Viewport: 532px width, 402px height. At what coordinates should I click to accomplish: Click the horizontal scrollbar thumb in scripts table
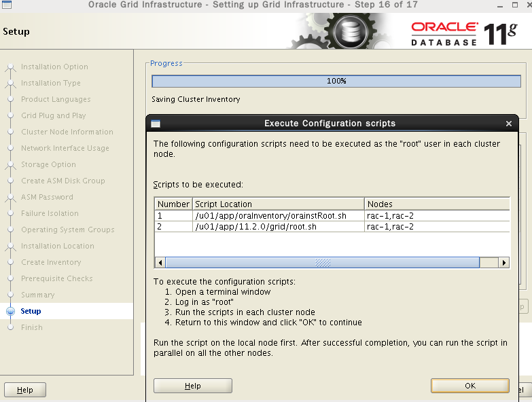click(323, 262)
